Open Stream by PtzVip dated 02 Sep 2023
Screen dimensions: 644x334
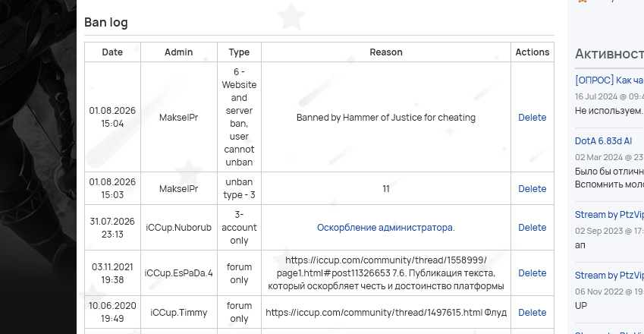point(609,215)
